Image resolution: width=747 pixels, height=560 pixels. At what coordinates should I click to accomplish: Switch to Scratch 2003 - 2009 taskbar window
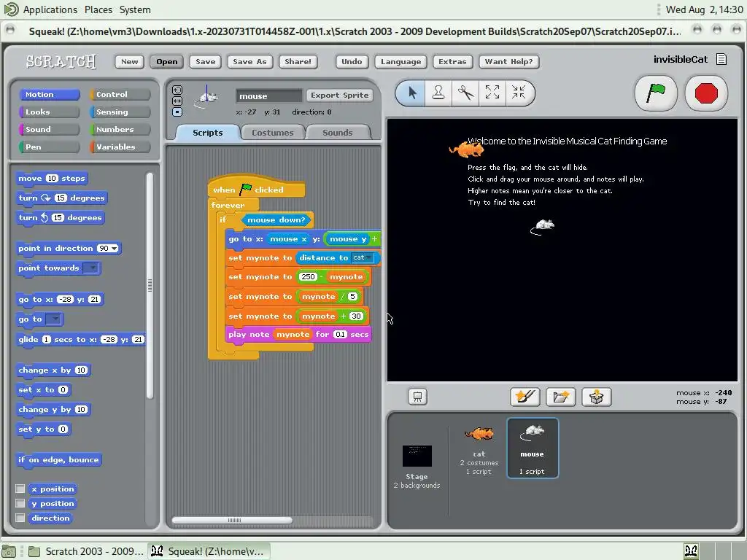click(85, 551)
